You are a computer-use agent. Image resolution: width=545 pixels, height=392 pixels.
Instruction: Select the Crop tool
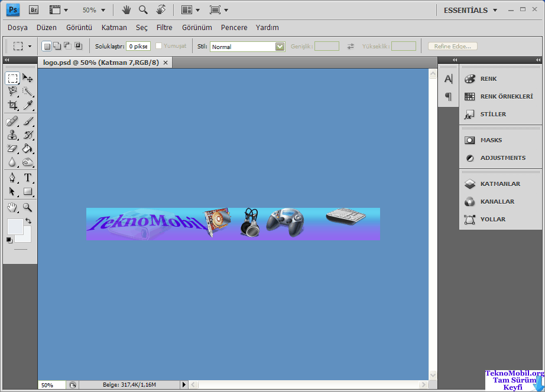click(x=12, y=105)
